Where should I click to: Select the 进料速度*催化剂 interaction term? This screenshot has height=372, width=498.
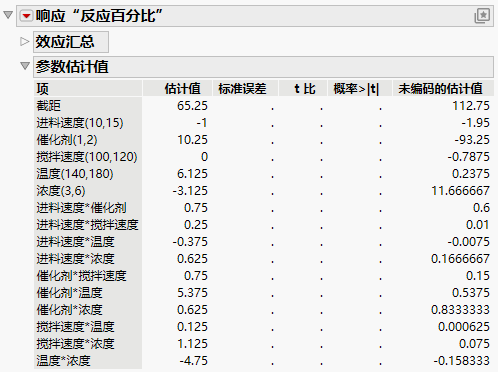(x=81, y=208)
